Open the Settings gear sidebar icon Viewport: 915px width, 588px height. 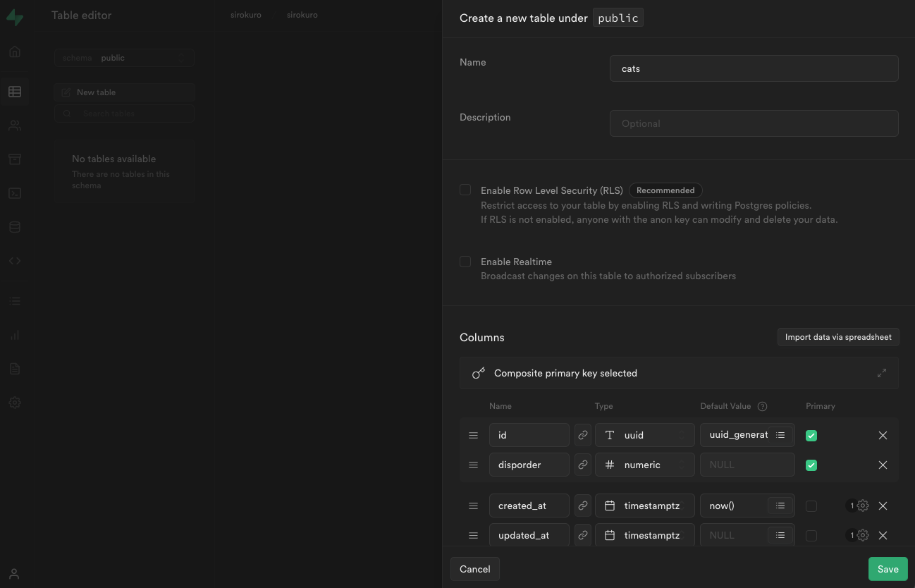pyautogui.click(x=15, y=403)
